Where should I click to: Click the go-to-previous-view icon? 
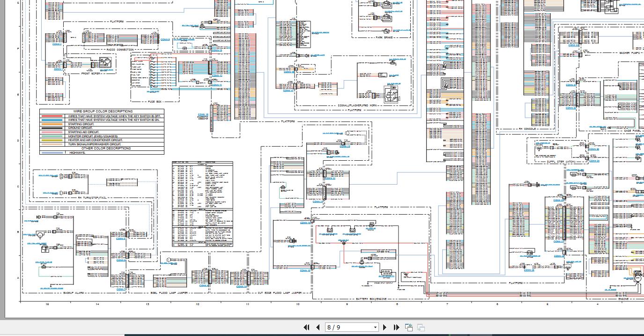[409, 328]
